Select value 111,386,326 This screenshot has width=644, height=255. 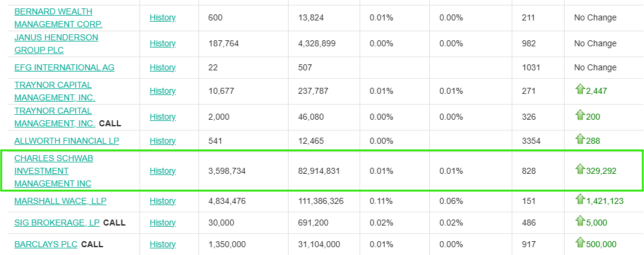click(x=320, y=201)
